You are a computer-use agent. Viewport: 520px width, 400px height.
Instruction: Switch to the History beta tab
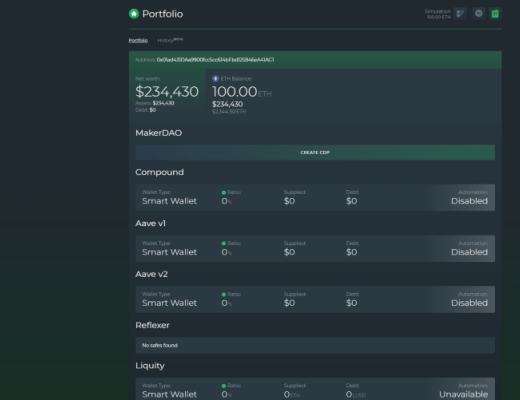170,40
